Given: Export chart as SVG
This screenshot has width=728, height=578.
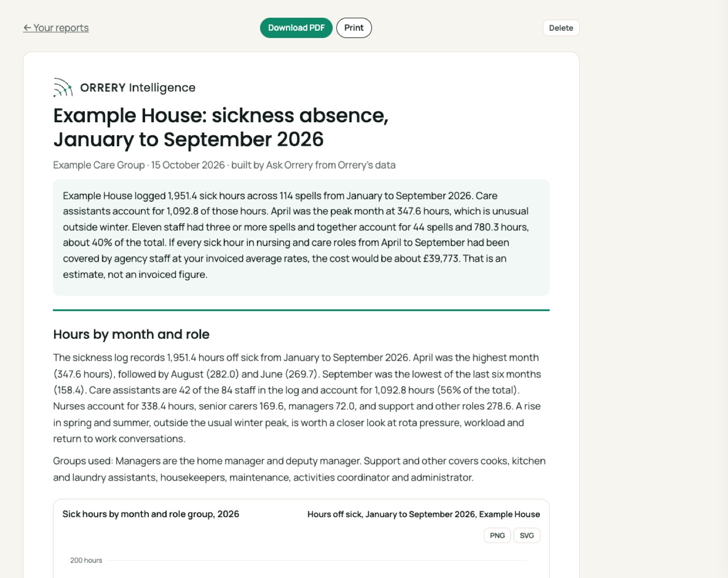Looking at the screenshot, I should pyautogui.click(x=527, y=535).
